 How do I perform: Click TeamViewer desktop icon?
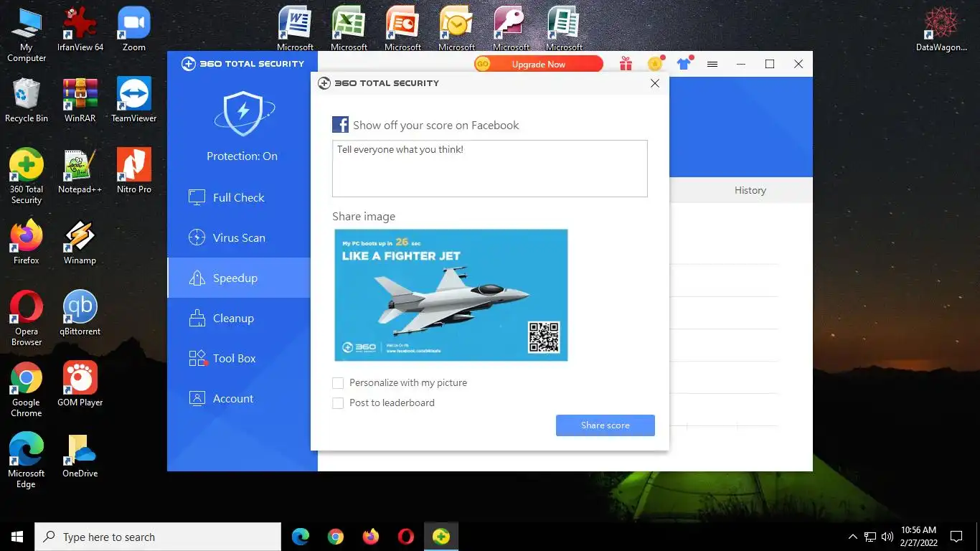(x=134, y=100)
